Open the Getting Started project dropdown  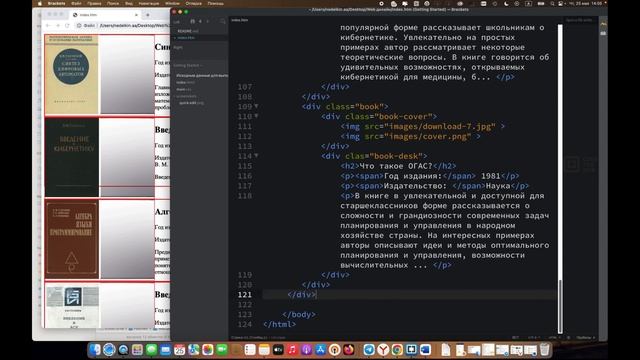coord(188,65)
